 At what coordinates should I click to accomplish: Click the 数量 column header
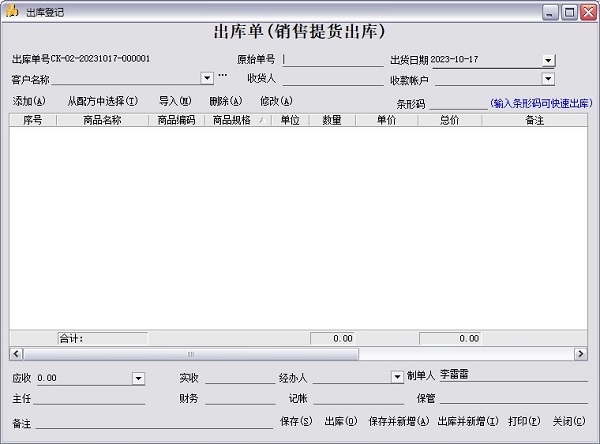pyautogui.click(x=332, y=120)
